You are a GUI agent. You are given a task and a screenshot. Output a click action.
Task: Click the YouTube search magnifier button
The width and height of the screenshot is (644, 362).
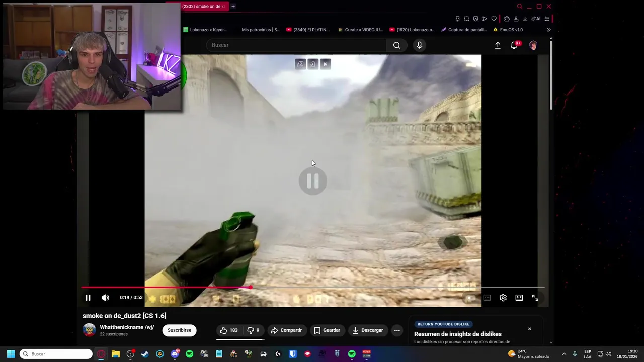coord(397,45)
